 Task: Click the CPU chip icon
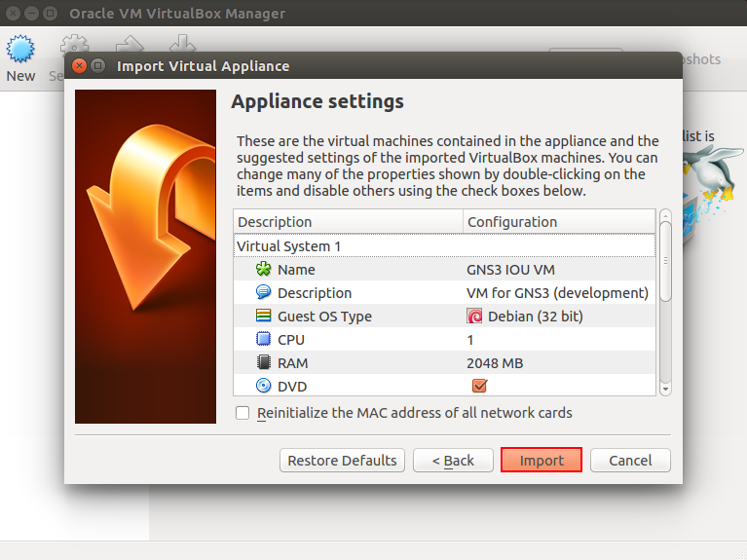tap(264, 339)
